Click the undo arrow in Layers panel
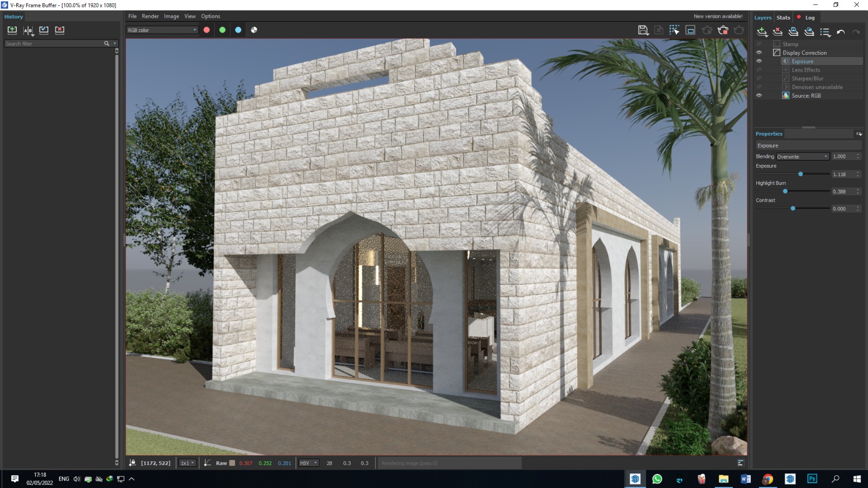The image size is (868, 488). click(x=840, y=32)
